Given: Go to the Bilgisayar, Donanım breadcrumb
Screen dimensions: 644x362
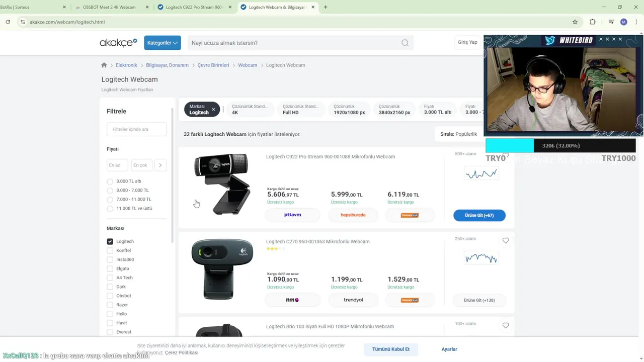Looking at the screenshot, I should (167, 65).
